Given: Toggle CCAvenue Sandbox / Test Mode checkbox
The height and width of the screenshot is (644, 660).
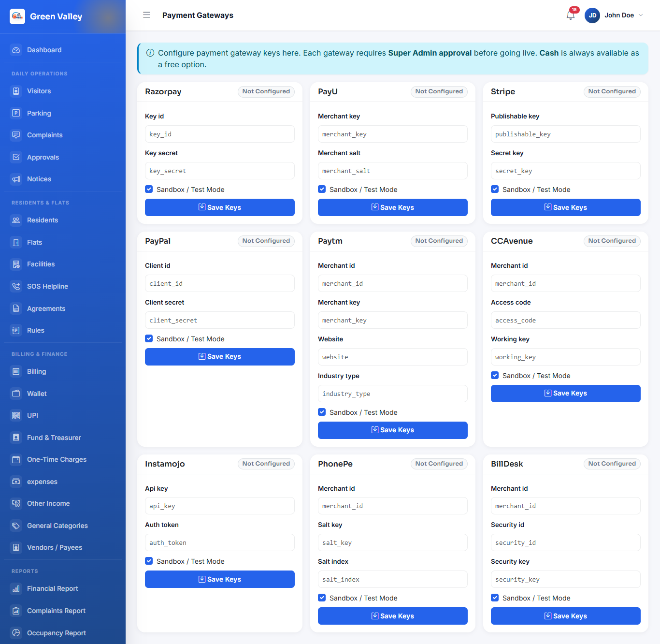Looking at the screenshot, I should [x=495, y=376].
